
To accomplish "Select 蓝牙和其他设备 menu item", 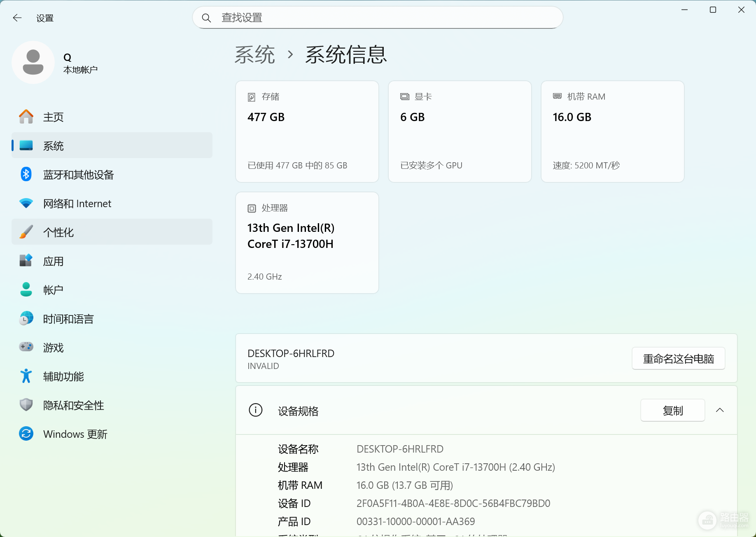I will point(112,175).
